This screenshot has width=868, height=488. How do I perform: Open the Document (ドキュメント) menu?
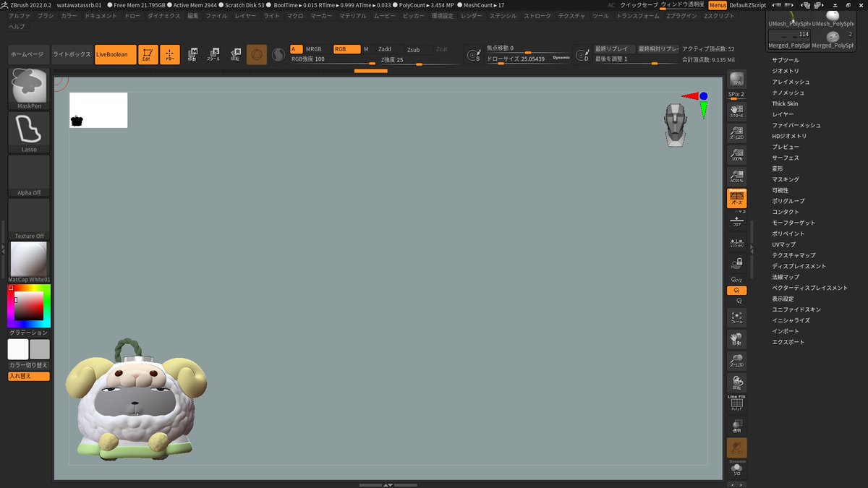[x=101, y=15]
